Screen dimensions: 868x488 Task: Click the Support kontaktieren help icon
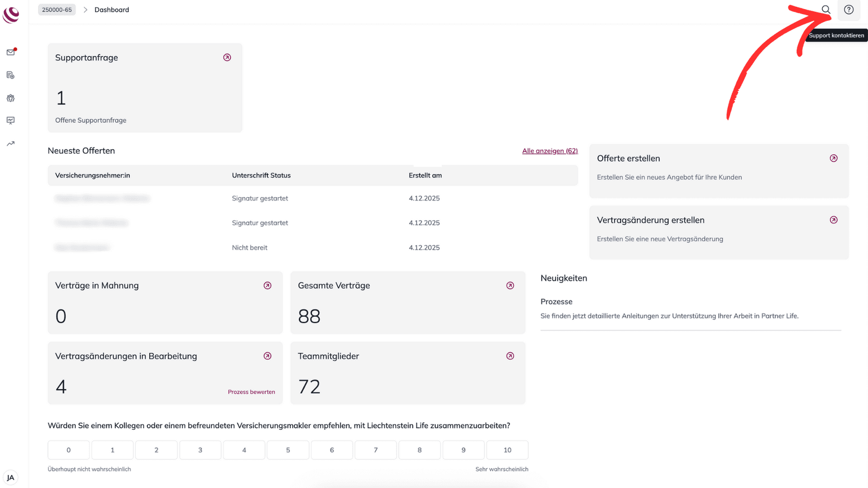point(848,10)
